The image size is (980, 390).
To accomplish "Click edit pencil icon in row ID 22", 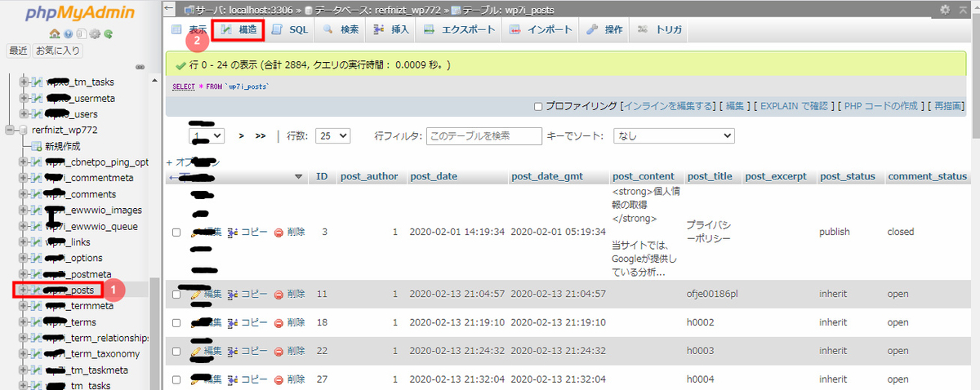I will click(x=196, y=352).
